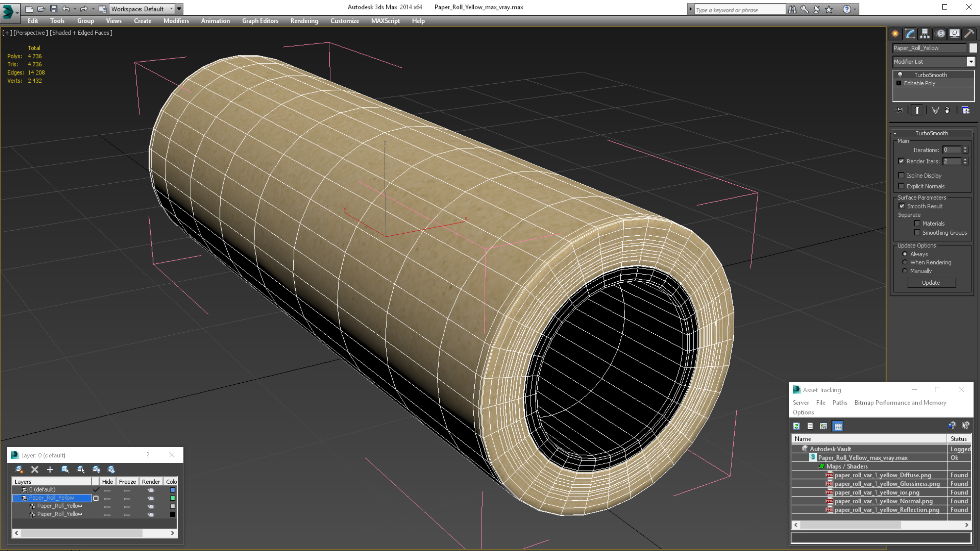Toggle Show End Result icon
Viewport: 980px width, 551px height.
point(917,110)
